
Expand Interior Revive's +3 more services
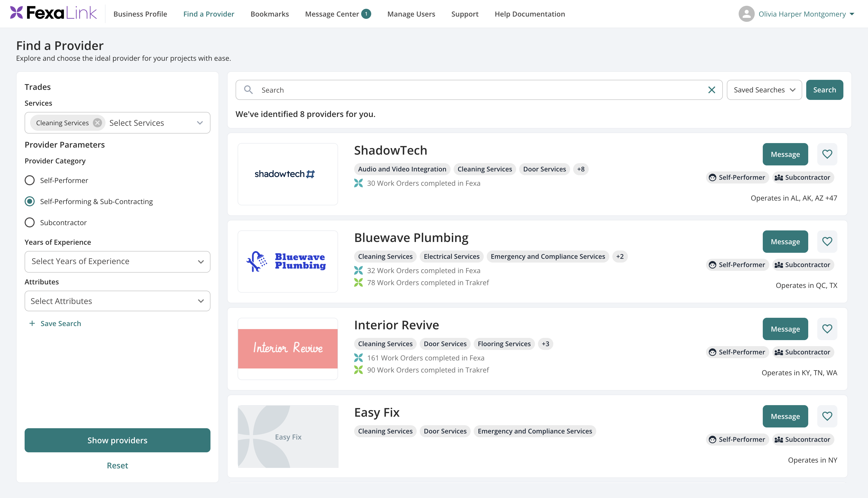[x=545, y=344]
